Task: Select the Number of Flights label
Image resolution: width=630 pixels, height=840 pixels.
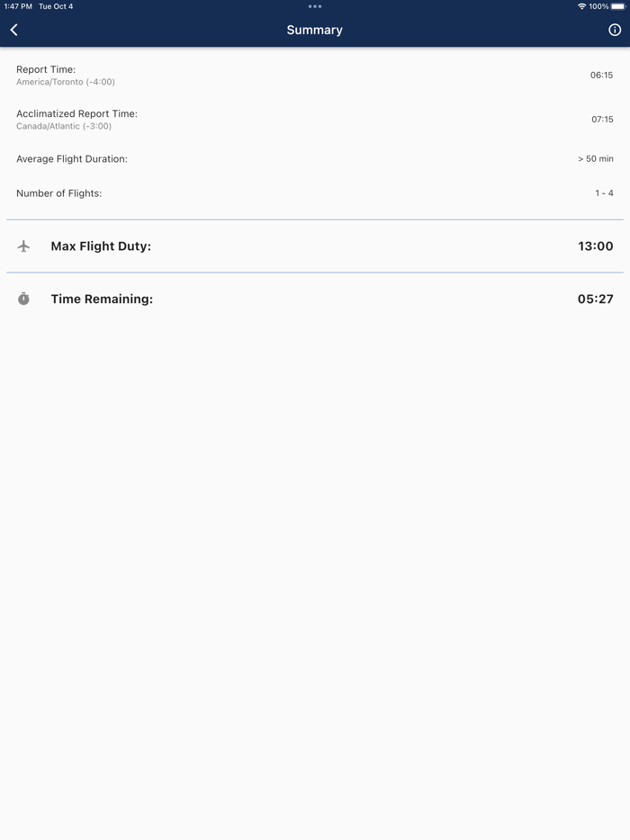Action: point(58,193)
